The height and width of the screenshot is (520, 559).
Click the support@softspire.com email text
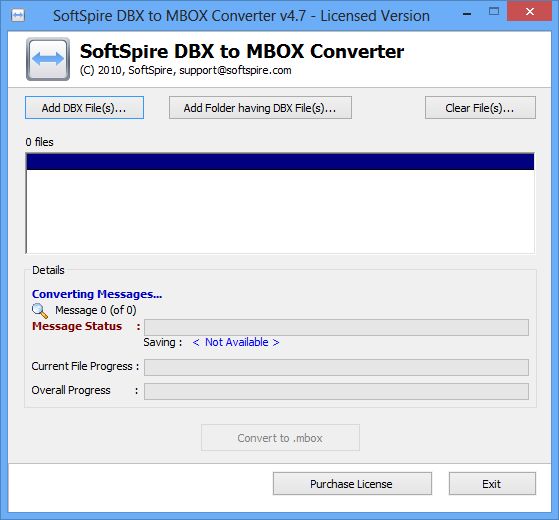pyautogui.click(x=235, y=70)
